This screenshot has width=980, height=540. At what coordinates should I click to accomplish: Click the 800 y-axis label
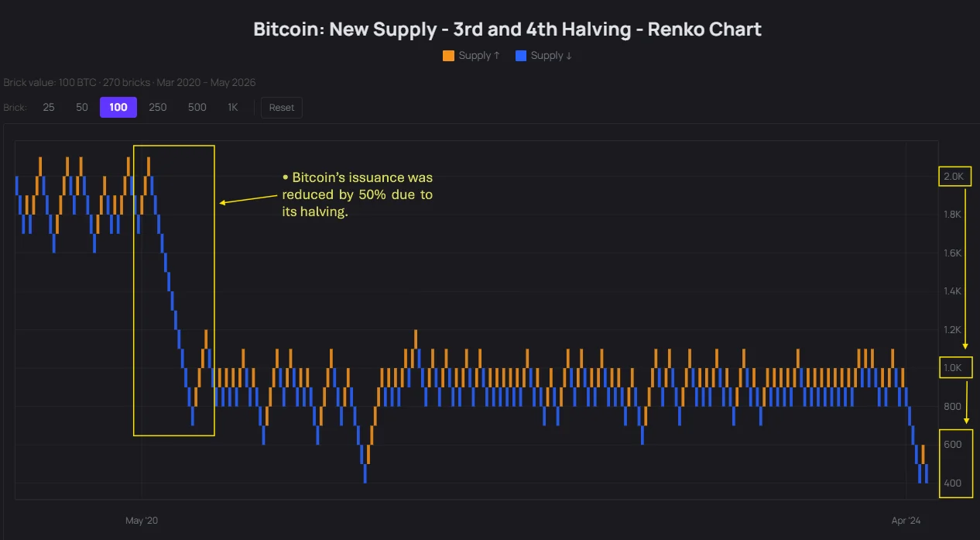[x=952, y=407]
